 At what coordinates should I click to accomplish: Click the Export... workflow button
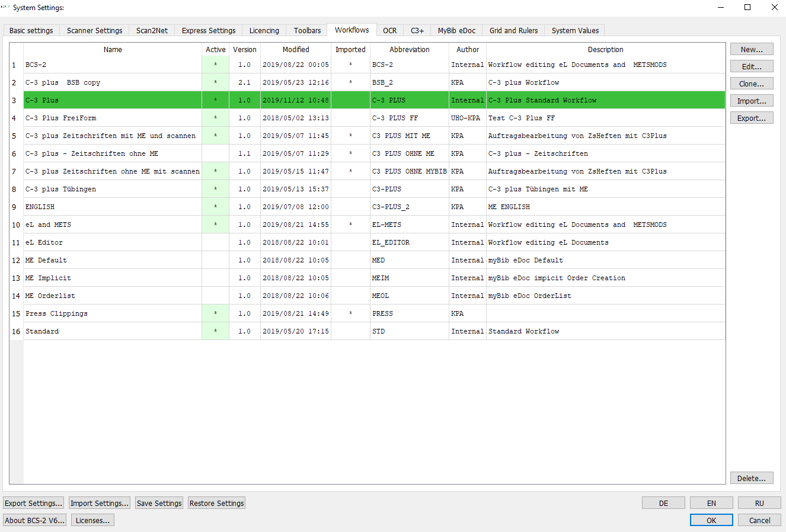point(752,118)
